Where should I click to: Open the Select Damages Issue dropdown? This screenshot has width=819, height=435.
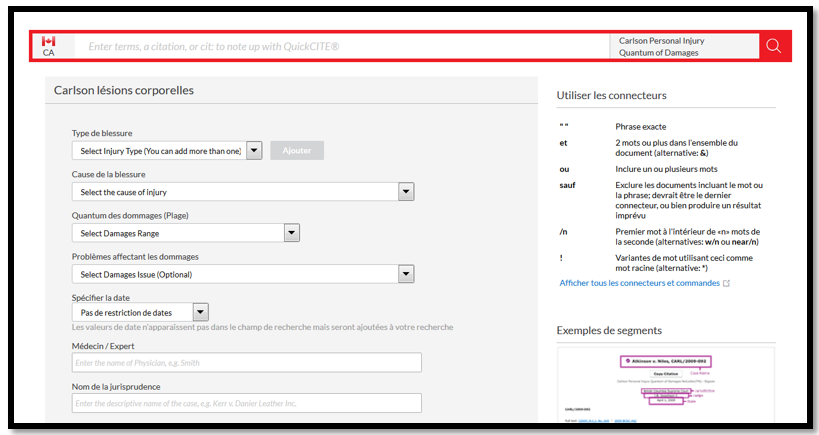pos(243,274)
